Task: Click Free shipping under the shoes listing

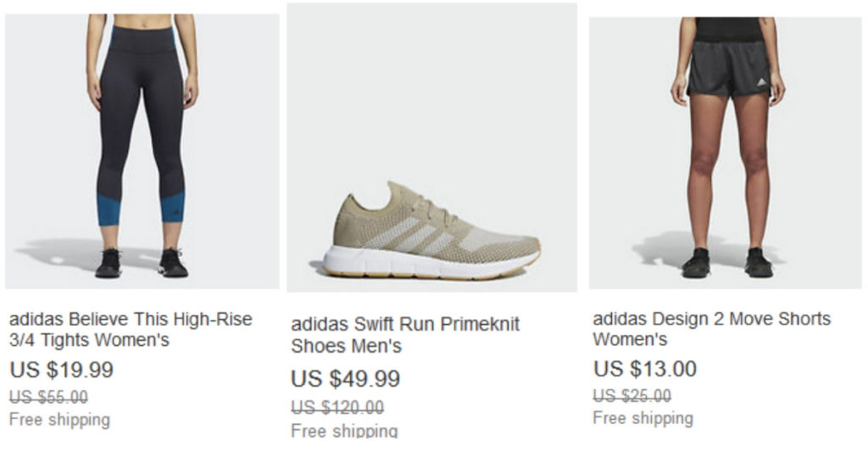Action: [344, 432]
